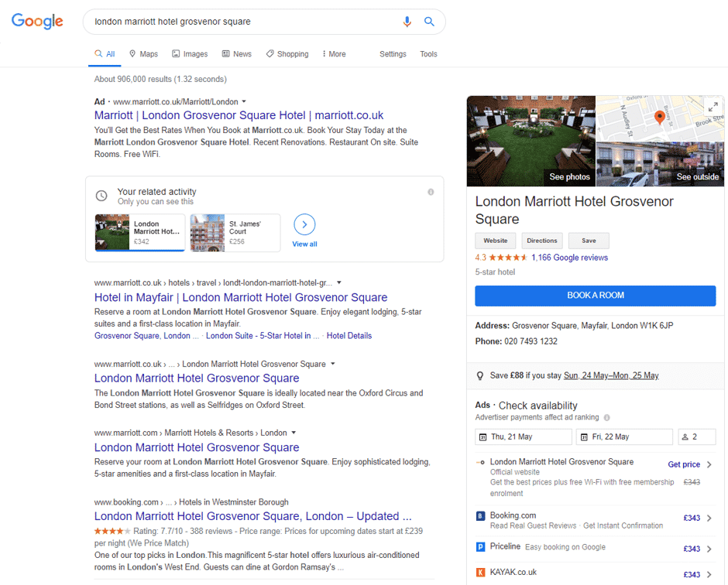Viewport: 728px width, 585px height.
Task: Switch to the Shopping tab
Action: pos(287,54)
